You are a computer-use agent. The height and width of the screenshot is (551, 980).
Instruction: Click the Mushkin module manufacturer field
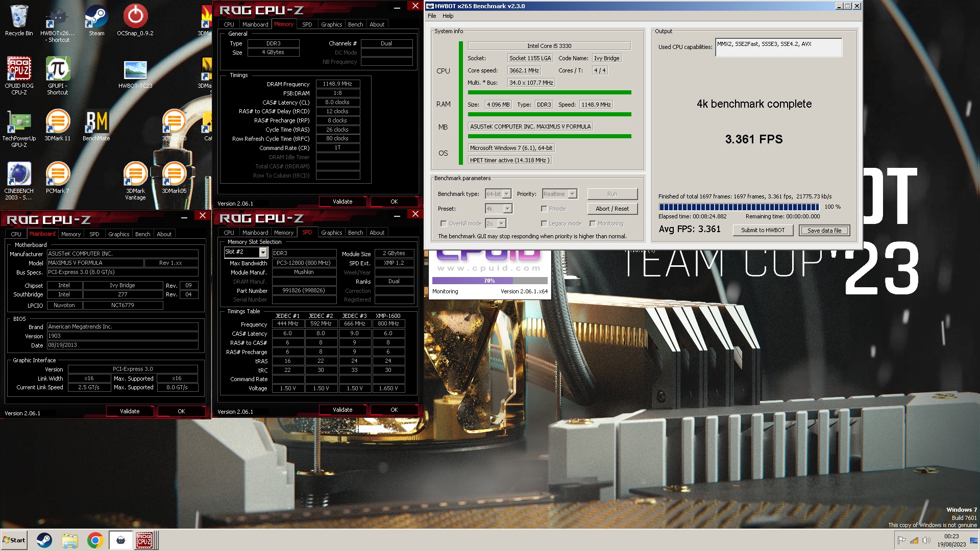pos(304,272)
